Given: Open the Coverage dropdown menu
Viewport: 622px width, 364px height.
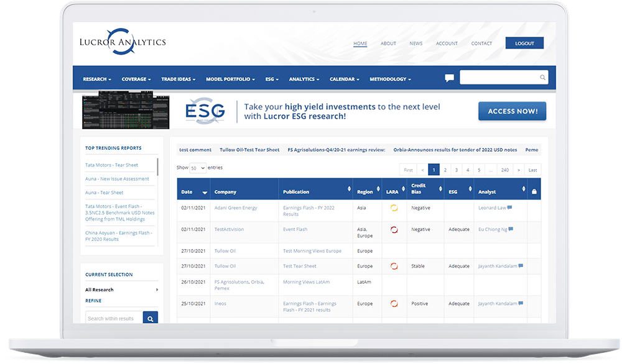Looking at the screenshot, I should [x=136, y=80].
